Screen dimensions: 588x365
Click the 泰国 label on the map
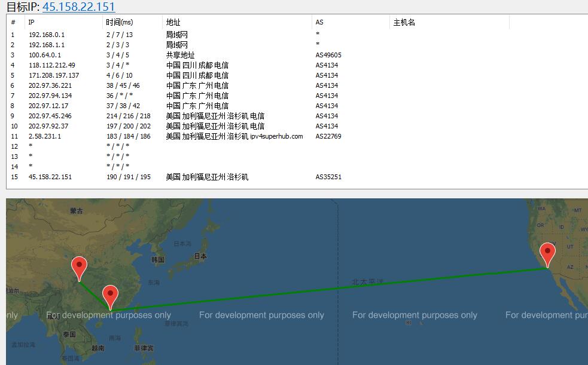[x=69, y=334]
